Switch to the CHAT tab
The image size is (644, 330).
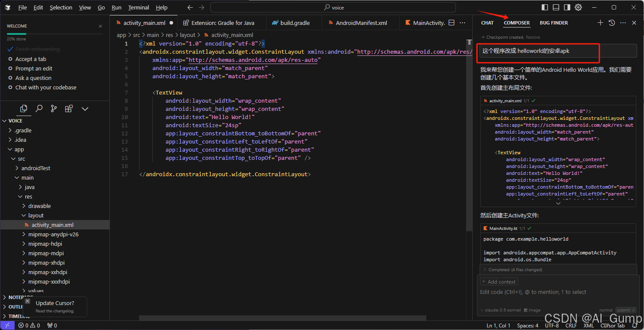tap(487, 23)
